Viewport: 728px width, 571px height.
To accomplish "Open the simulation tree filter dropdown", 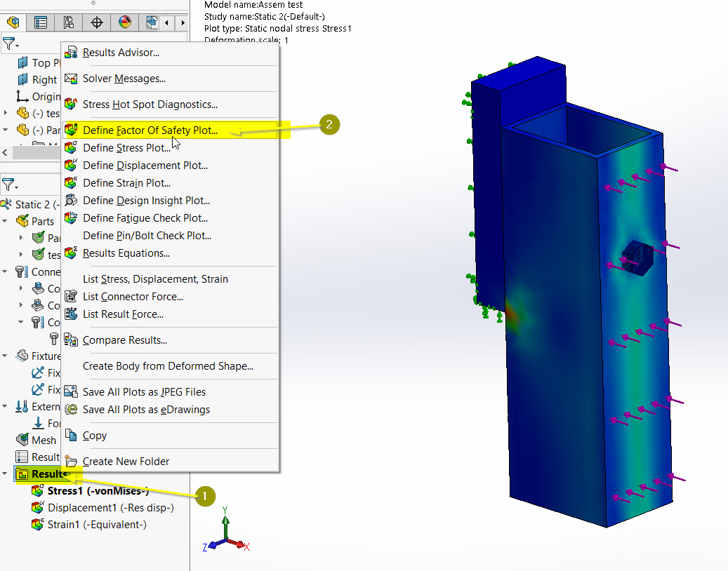I will point(11,185).
